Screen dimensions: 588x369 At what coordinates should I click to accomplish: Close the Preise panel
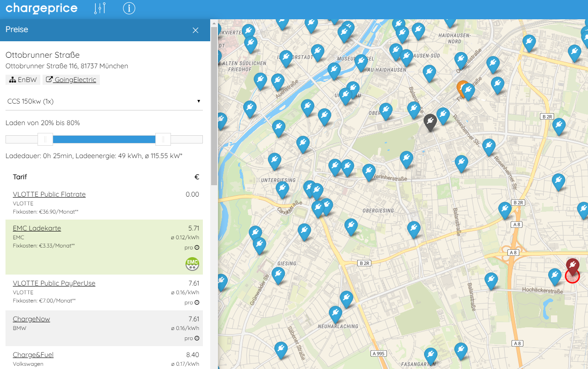[196, 30]
